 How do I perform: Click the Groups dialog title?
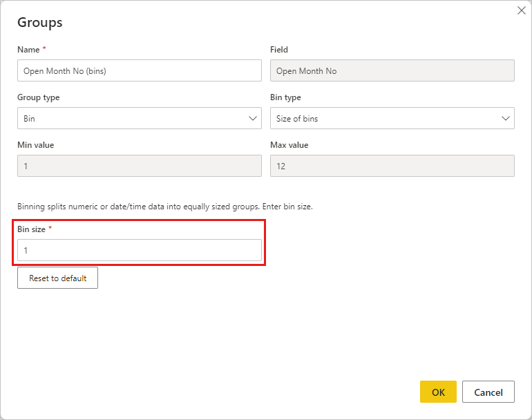[x=40, y=22]
